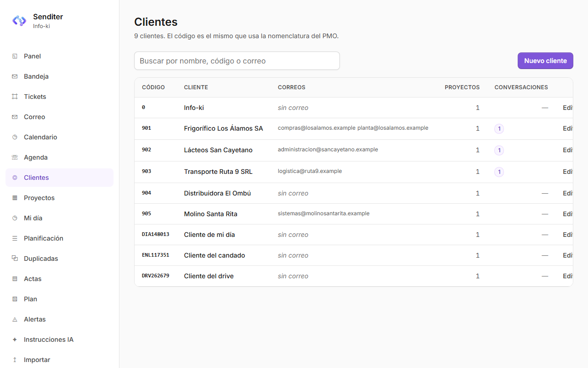Open the Calendario page

[x=59, y=137]
